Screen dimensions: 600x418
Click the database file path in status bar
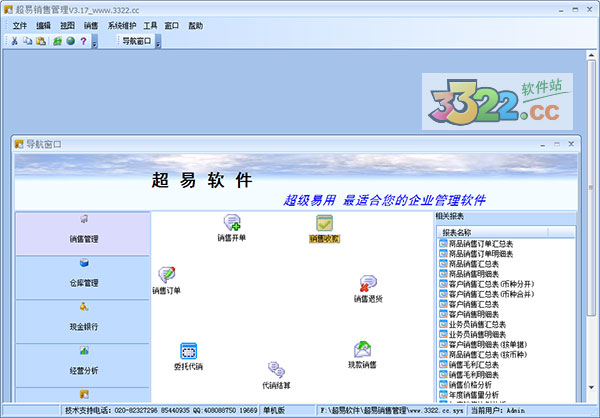tap(392, 410)
